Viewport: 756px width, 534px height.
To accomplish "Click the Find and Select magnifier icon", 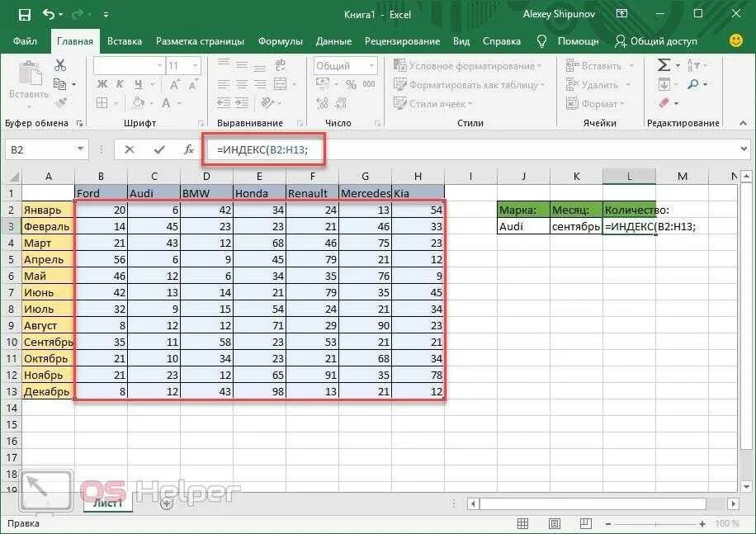I will coord(692,84).
